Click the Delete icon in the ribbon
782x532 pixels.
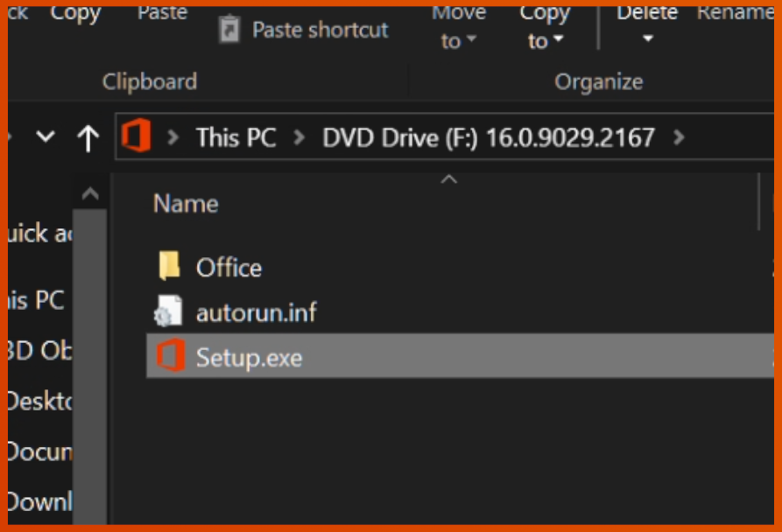pyautogui.click(x=645, y=11)
